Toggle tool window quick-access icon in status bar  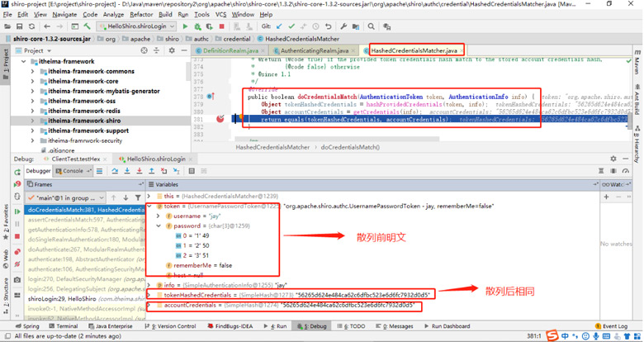pyautogui.click(x=7, y=336)
